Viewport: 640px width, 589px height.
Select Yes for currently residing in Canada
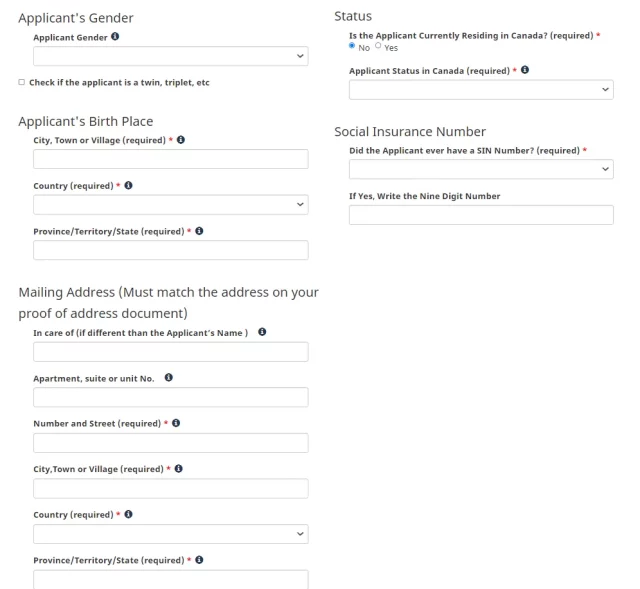click(x=378, y=47)
